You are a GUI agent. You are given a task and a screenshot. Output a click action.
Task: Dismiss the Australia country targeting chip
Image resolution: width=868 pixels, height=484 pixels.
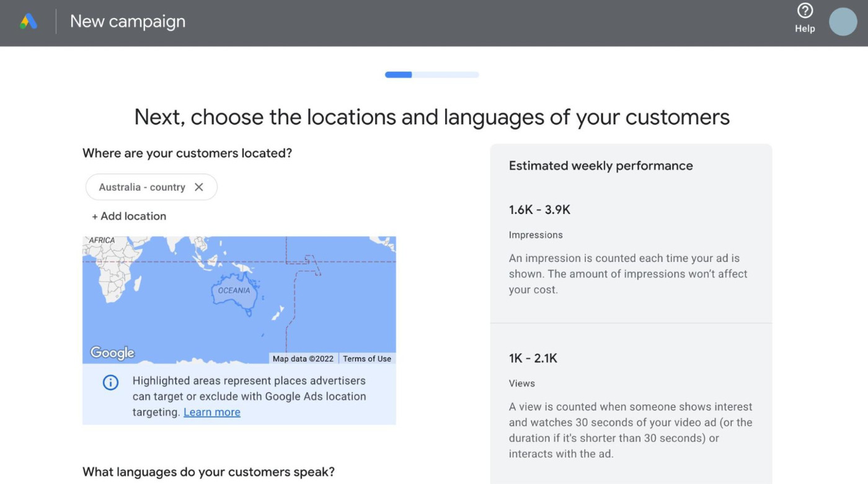[x=199, y=187]
